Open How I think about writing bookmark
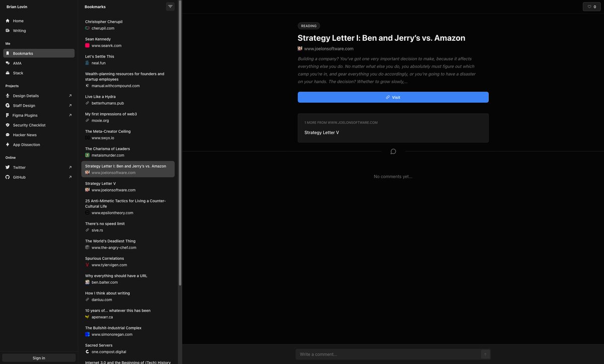 [x=128, y=296]
